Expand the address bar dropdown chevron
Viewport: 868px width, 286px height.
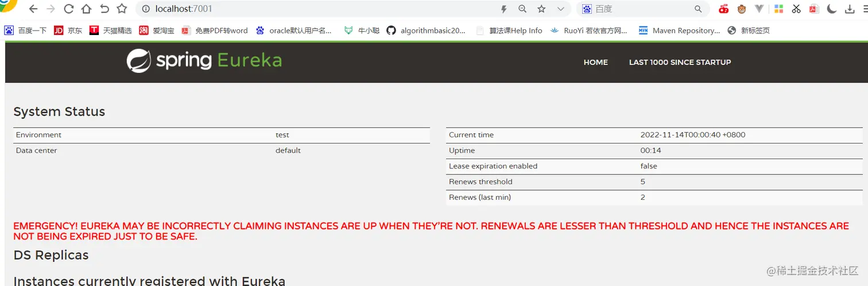point(561,9)
